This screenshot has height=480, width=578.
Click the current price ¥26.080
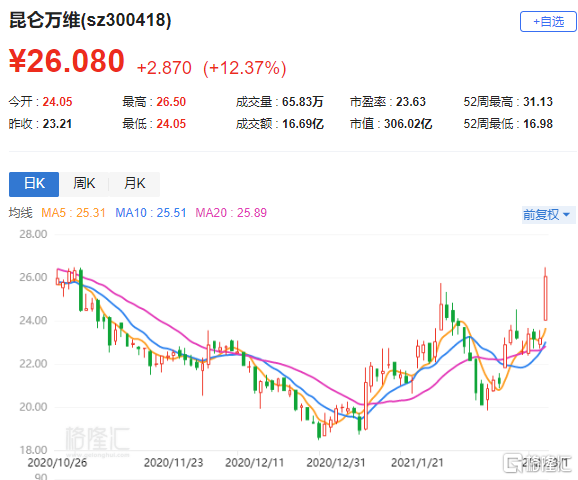(x=67, y=61)
